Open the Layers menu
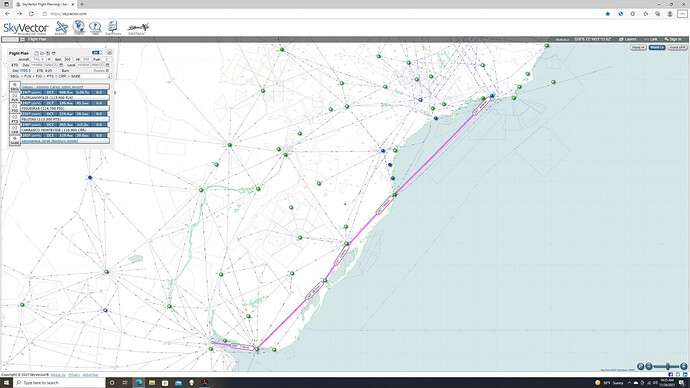The image size is (690, 388). (628, 39)
